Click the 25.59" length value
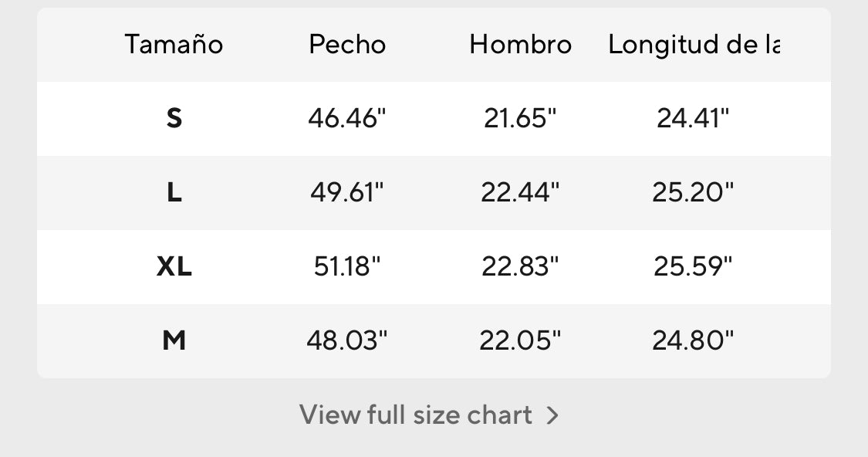 tap(693, 266)
